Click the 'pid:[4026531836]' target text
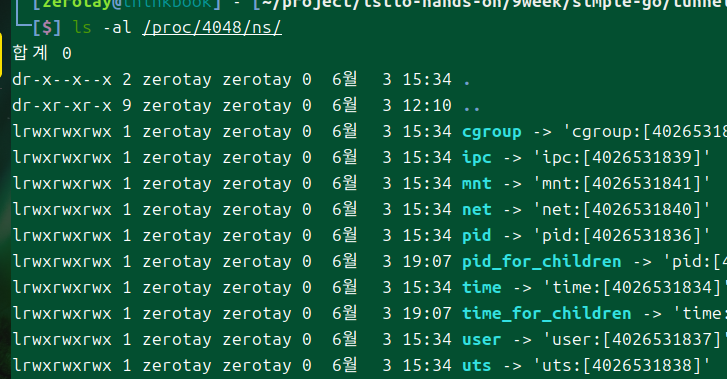Screen dimensions: 727x379 (622, 235)
